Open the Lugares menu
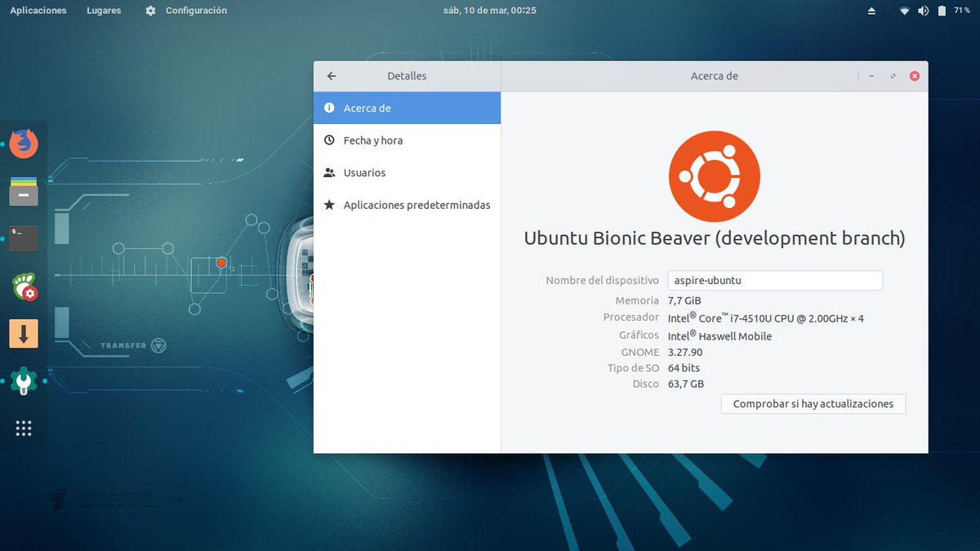 [x=104, y=11]
